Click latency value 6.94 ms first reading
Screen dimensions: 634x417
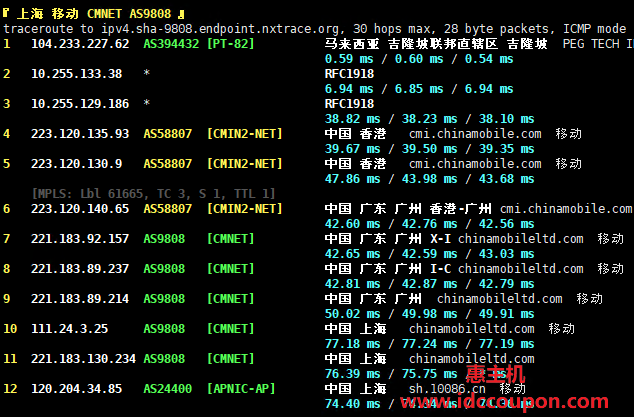349,89
